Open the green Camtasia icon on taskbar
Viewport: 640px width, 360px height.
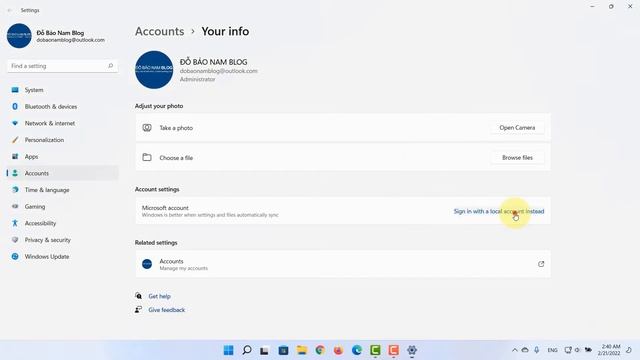coord(375,350)
